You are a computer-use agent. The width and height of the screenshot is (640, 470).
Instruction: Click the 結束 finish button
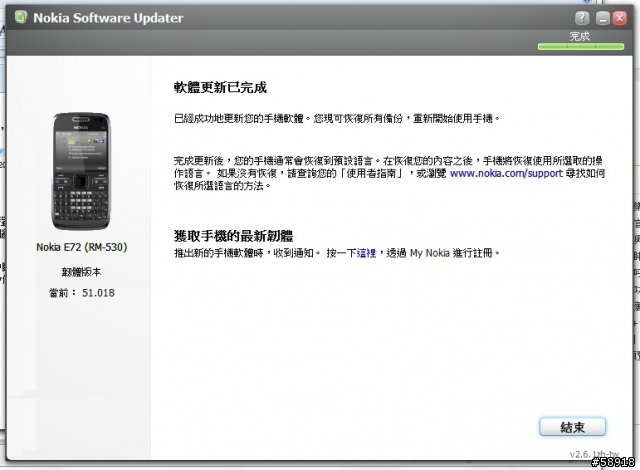point(572,427)
